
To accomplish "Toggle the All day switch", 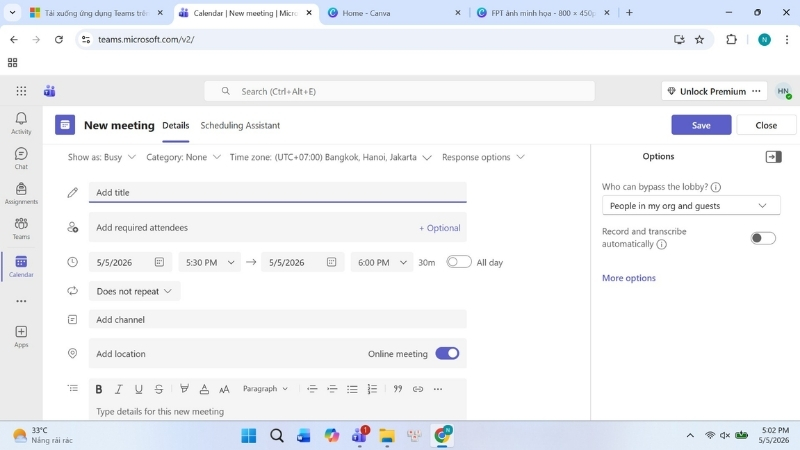I will click(x=459, y=262).
